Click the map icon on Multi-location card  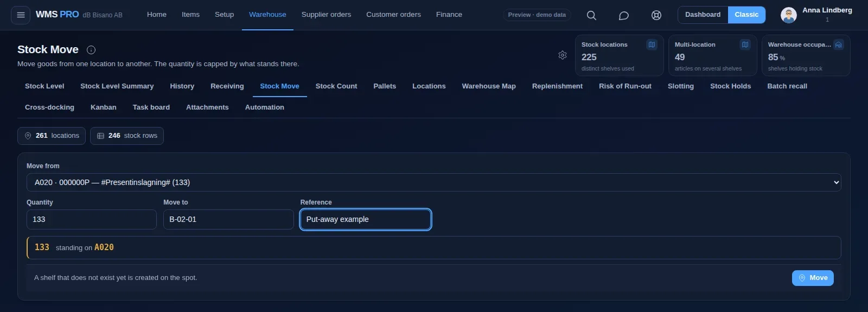pyautogui.click(x=745, y=44)
